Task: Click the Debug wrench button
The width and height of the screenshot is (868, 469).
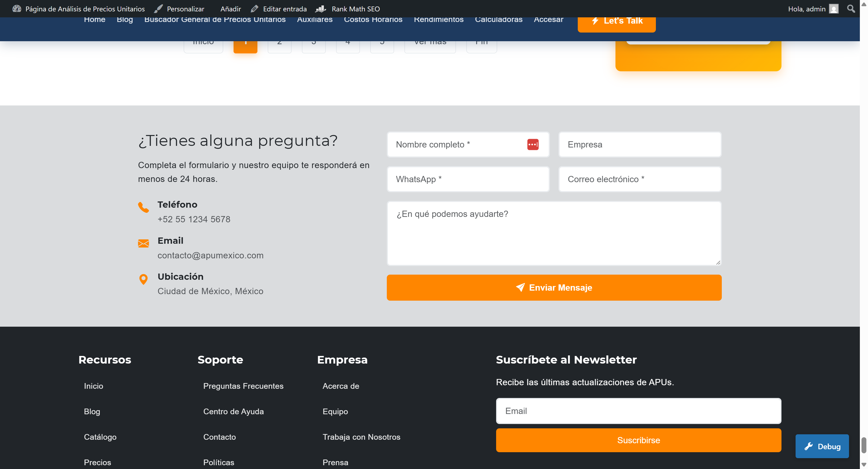Action: 822,446
